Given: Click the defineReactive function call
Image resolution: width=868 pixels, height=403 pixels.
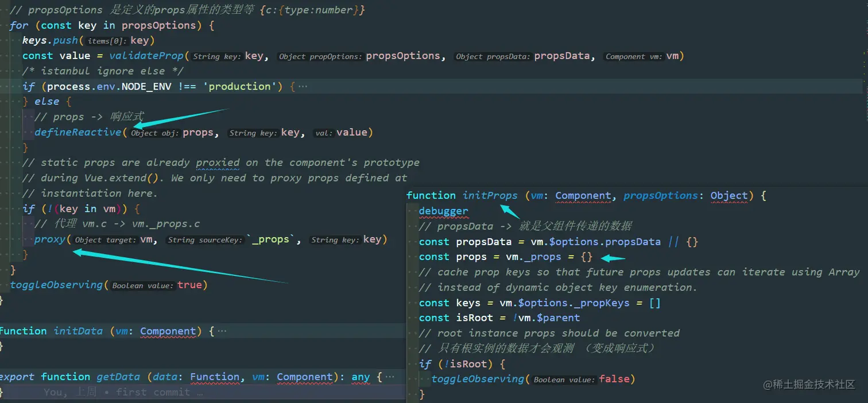Looking at the screenshot, I should pyautogui.click(x=78, y=132).
